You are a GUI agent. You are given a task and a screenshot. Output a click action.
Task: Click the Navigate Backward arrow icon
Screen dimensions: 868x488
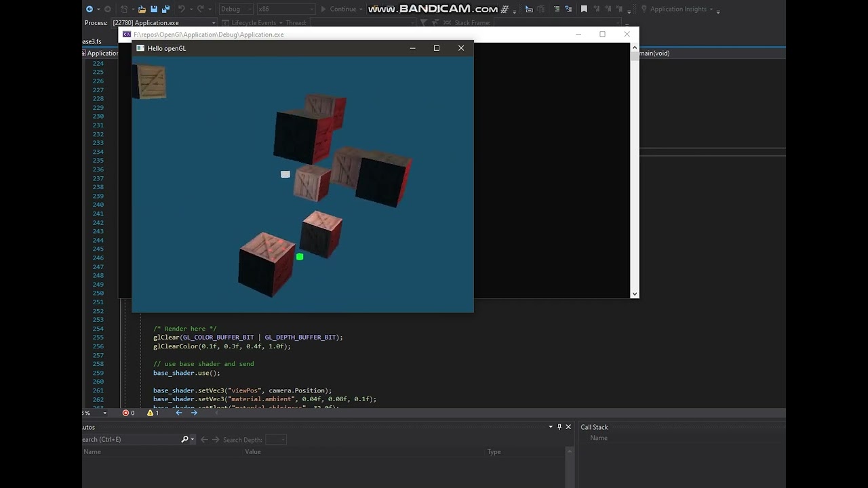tap(89, 9)
